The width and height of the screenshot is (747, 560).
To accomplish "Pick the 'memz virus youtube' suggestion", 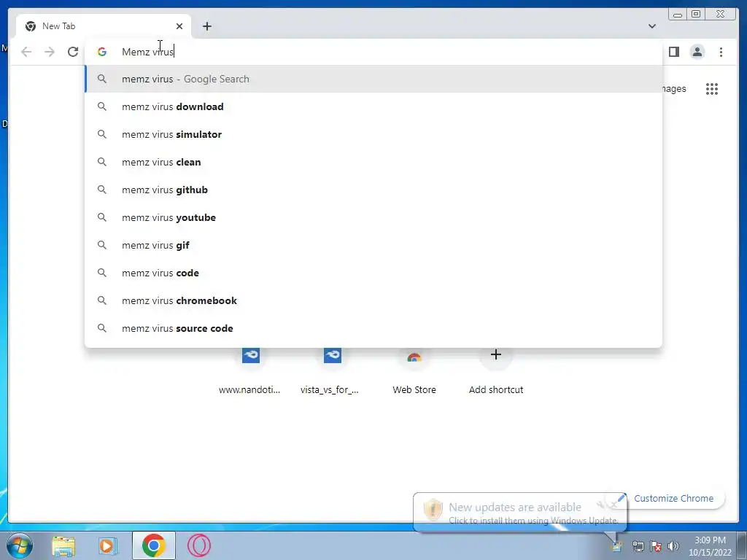I will [x=373, y=217].
